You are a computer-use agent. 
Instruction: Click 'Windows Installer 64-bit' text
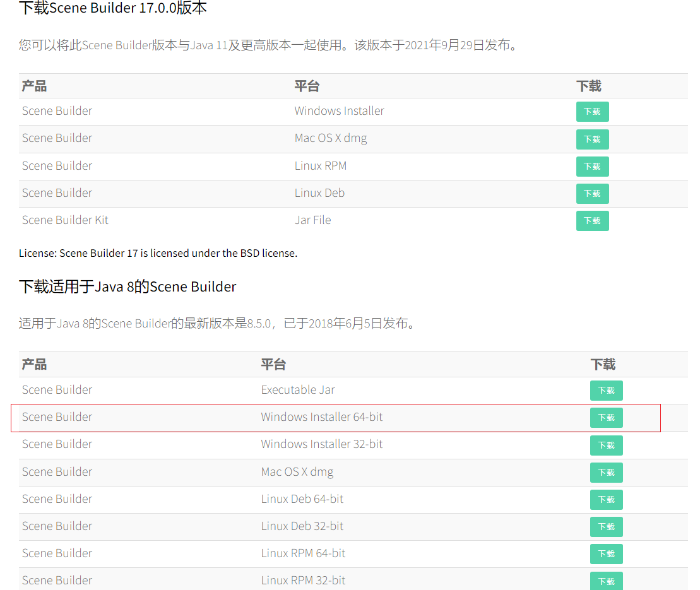[x=321, y=417]
